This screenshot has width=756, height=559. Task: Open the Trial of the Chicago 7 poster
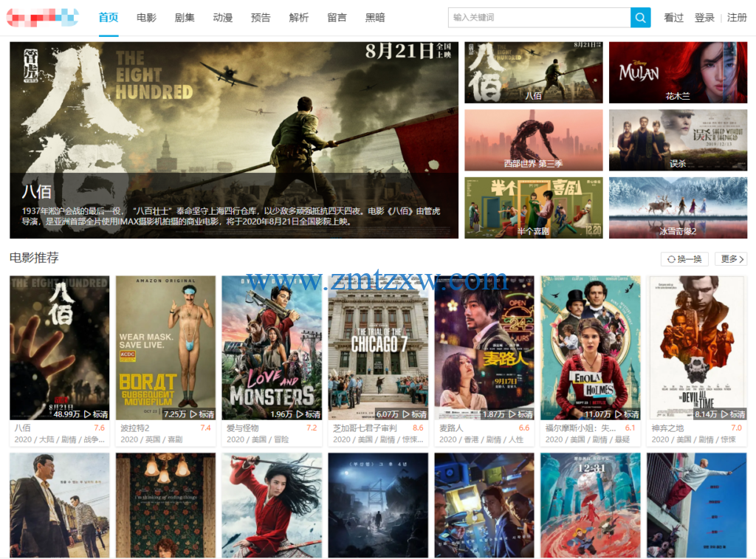click(378, 348)
